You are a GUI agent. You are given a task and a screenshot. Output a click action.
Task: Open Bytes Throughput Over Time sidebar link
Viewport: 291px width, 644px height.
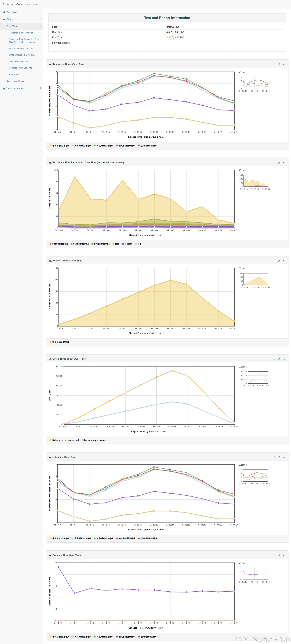tap(22, 55)
